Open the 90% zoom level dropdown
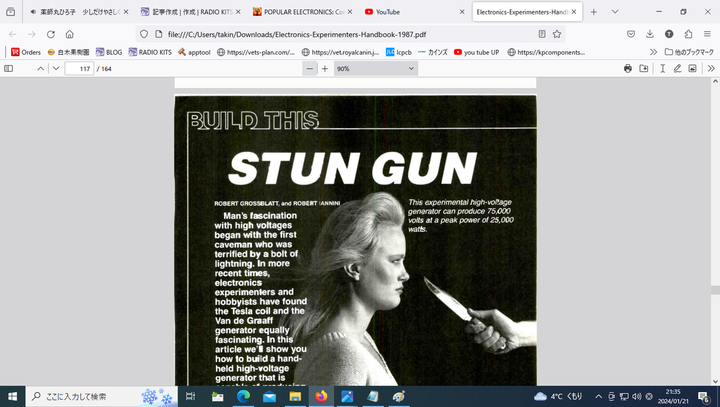720x407 pixels. [x=376, y=68]
